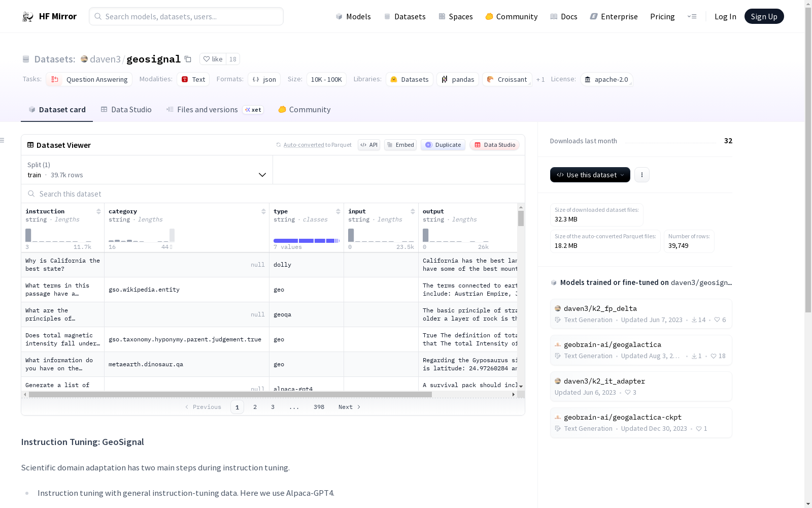812x508 pixels.
Task: Go to the Next page of rows
Action: 349,407
